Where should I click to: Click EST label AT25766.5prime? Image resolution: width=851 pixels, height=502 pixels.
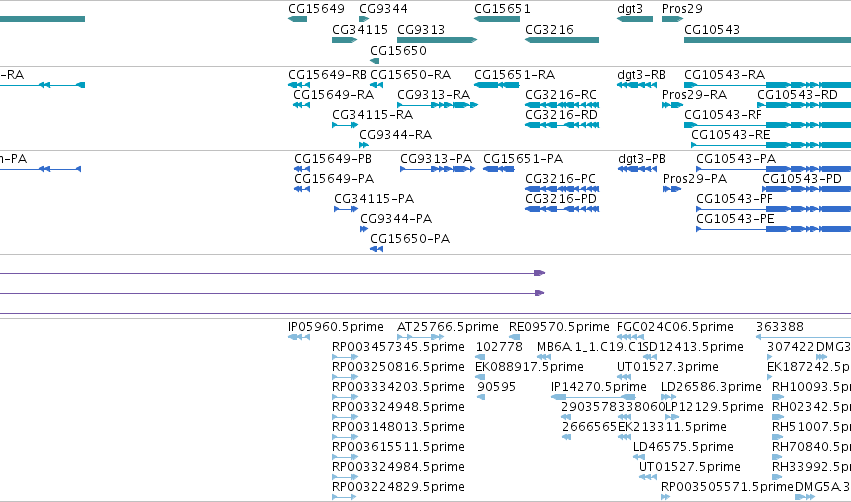pos(448,327)
